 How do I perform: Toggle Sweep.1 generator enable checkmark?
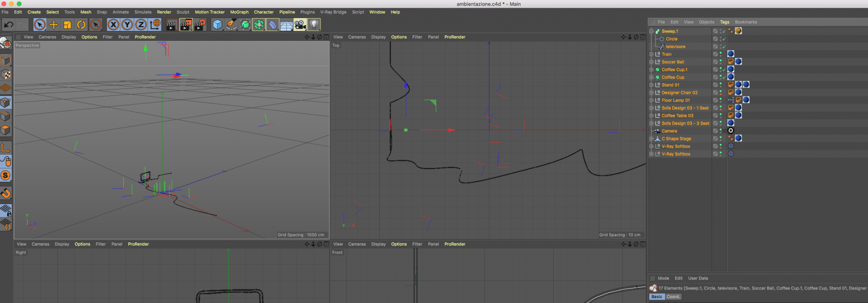(724, 31)
